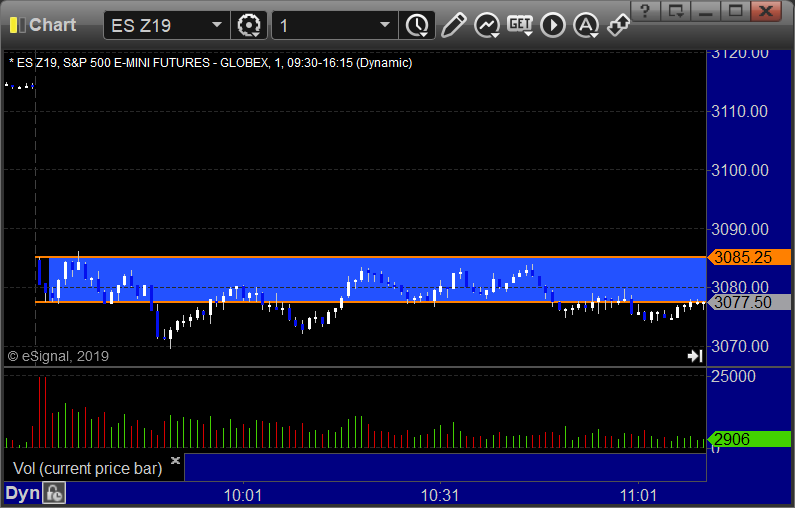
Task: Open the symbol settings gear icon
Action: click(x=248, y=25)
